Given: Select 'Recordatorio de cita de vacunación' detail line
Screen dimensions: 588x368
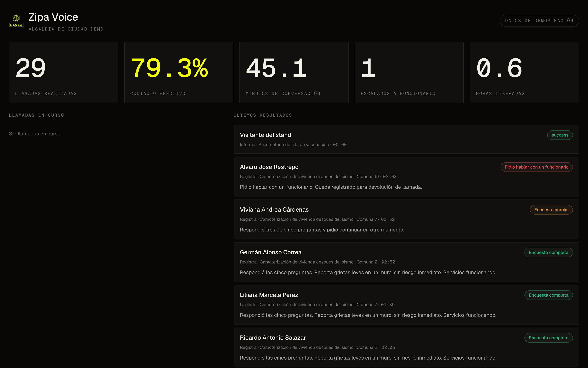Looking at the screenshot, I should [x=293, y=145].
